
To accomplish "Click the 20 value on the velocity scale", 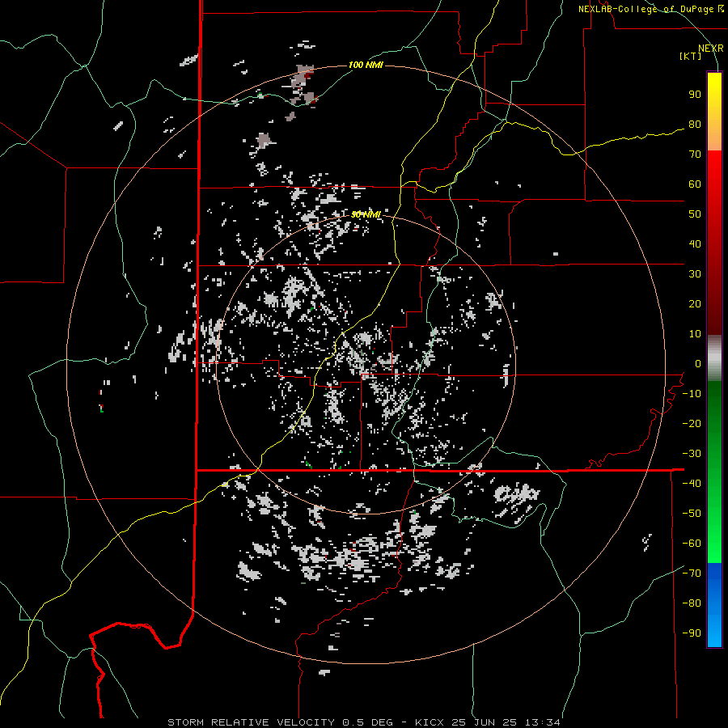I will coord(695,304).
